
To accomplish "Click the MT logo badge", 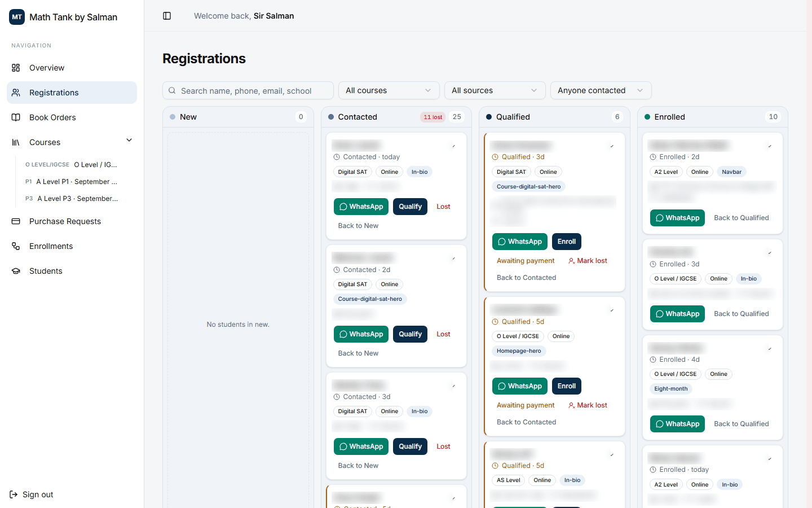I will (x=17, y=17).
